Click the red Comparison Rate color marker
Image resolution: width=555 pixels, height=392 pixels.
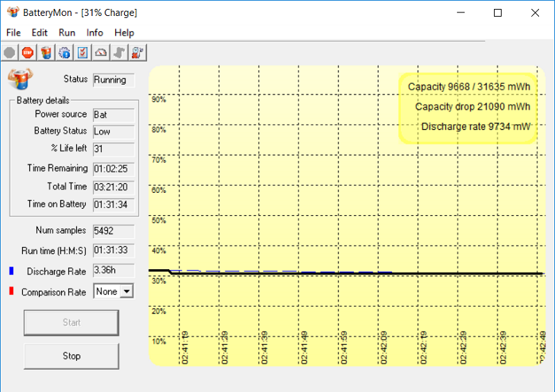(11, 291)
